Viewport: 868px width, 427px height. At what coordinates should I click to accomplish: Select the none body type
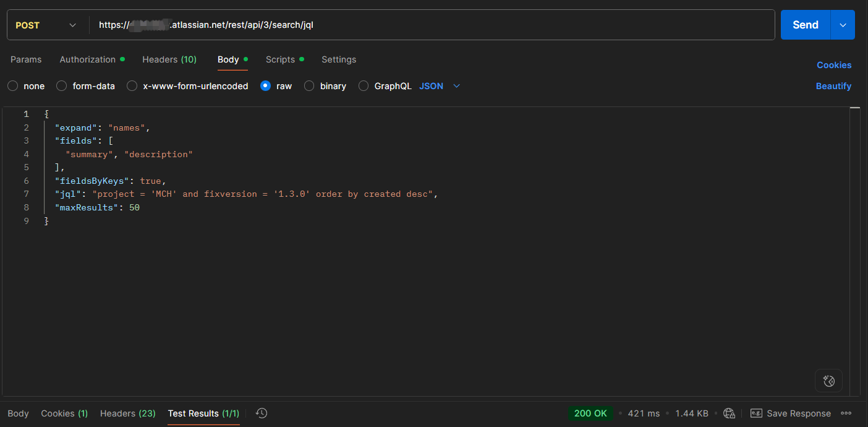[13, 86]
